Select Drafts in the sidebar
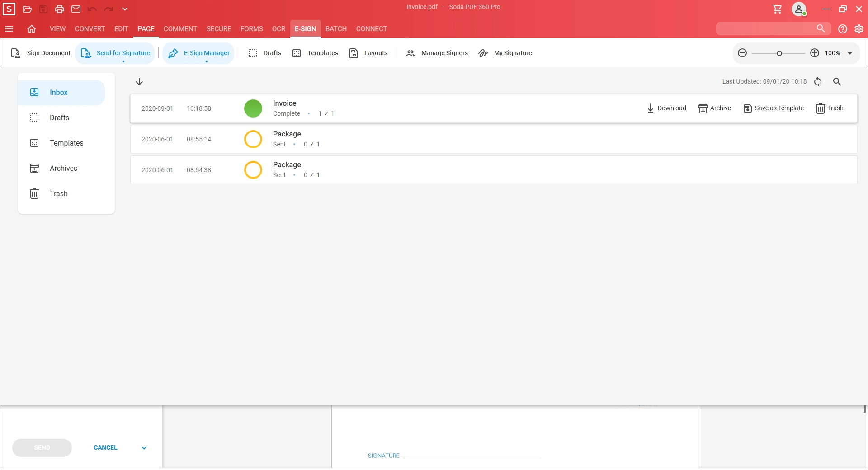 tap(61, 118)
